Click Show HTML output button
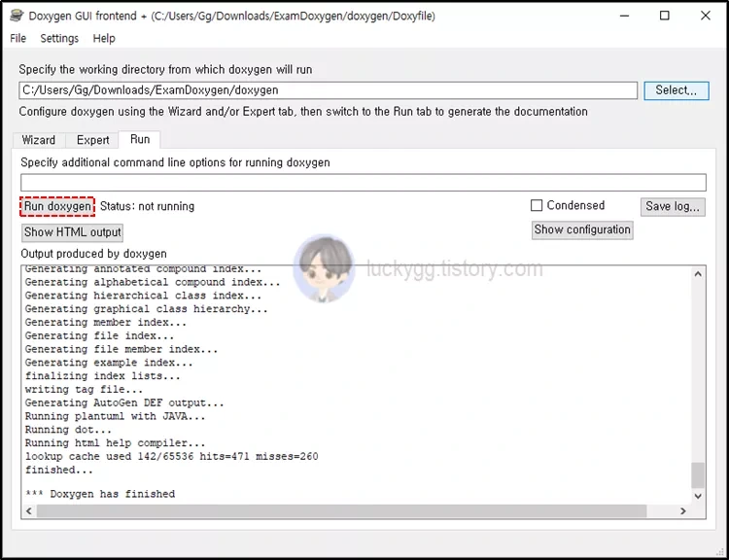729x560 pixels. [73, 232]
